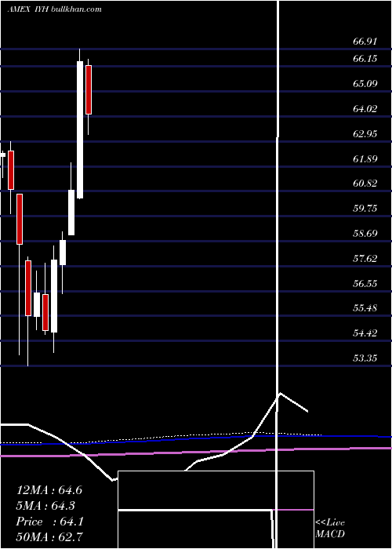Click the <<Live MACD label
392x549 pixels.
point(330,528)
